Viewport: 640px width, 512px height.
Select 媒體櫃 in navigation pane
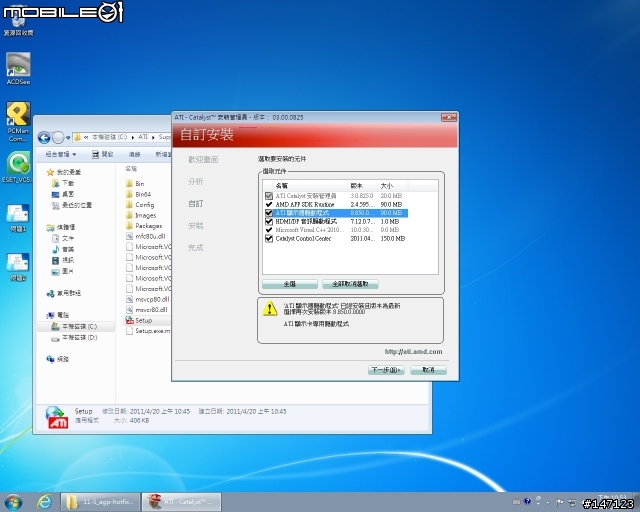tap(61, 227)
